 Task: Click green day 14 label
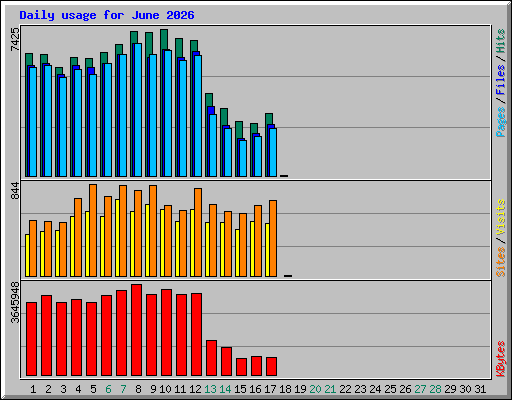(225, 389)
